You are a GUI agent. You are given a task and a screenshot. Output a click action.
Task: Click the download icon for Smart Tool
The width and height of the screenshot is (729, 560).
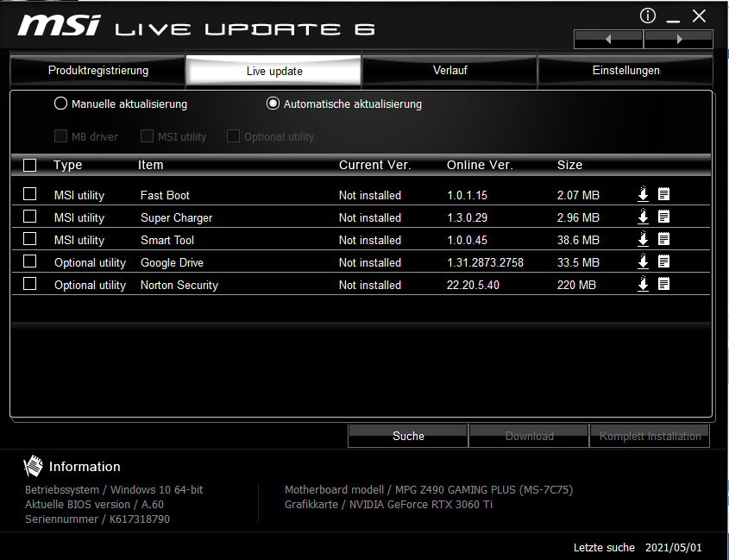click(x=643, y=239)
